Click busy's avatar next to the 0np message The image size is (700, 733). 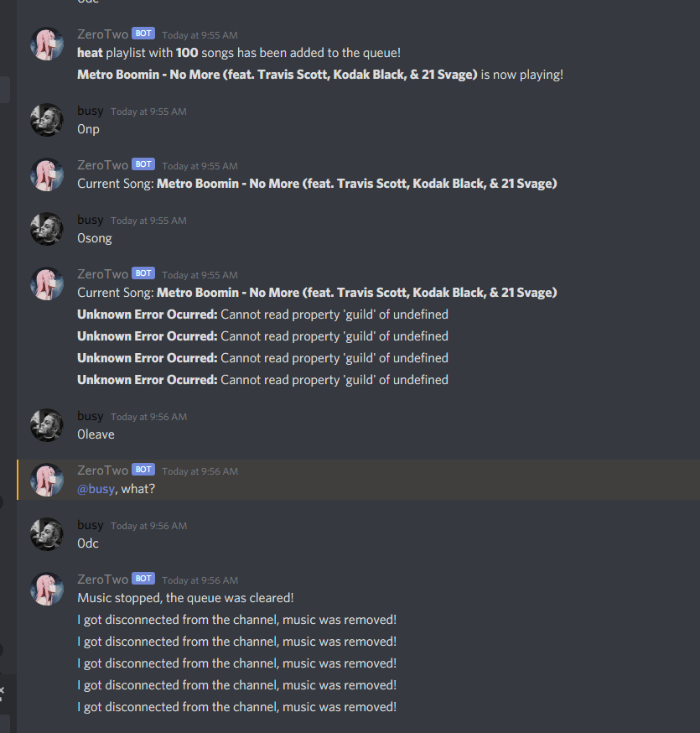click(47, 120)
